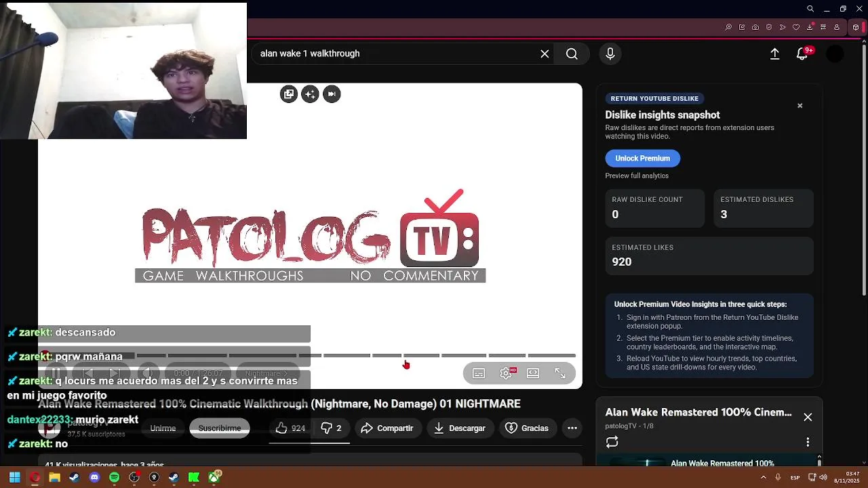The image size is (868, 488).
Task: Open the more actions ellipsis under video
Action: point(572,428)
